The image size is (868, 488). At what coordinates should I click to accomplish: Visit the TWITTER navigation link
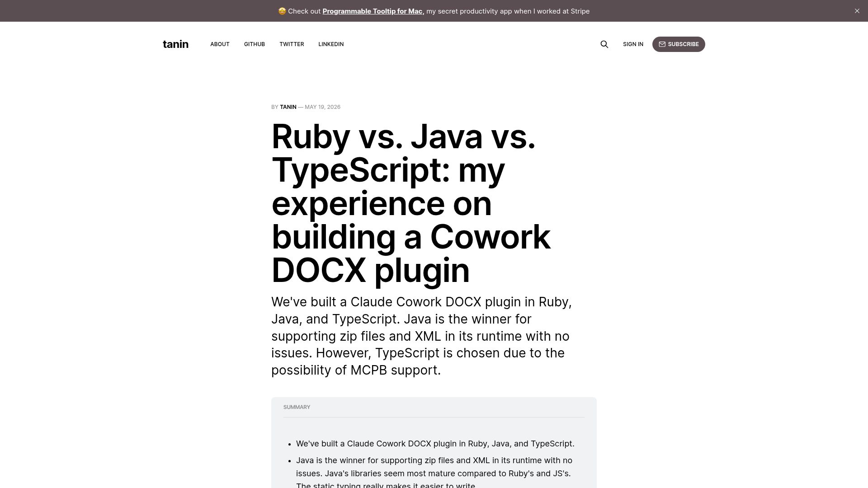point(292,44)
